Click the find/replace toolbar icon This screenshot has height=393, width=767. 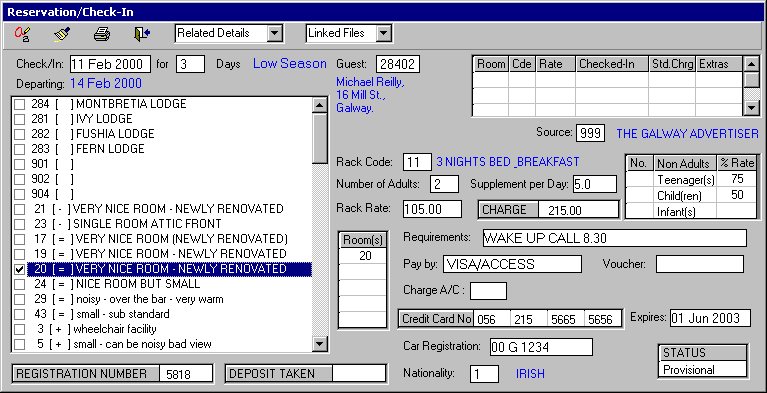pyautogui.click(x=22, y=34)
